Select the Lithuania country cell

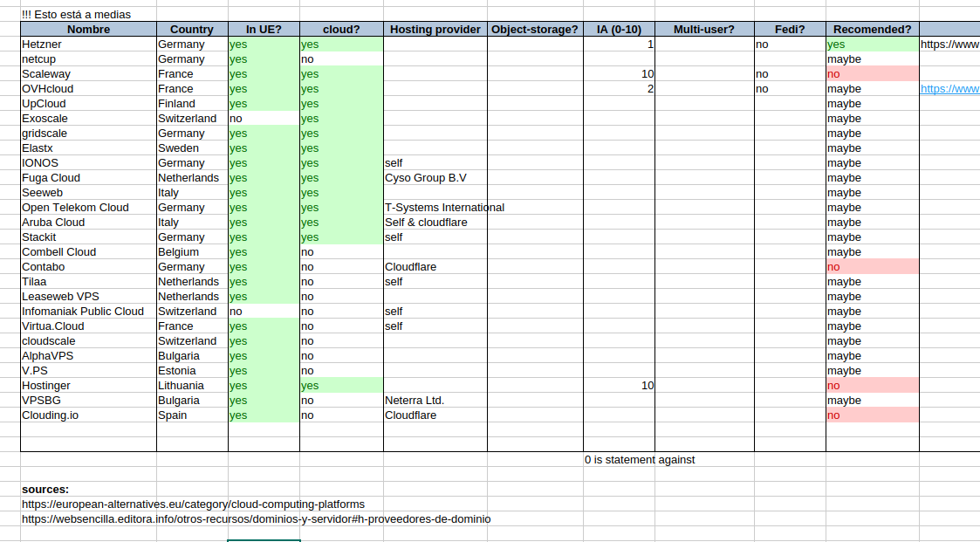click(x=192, y=386)
